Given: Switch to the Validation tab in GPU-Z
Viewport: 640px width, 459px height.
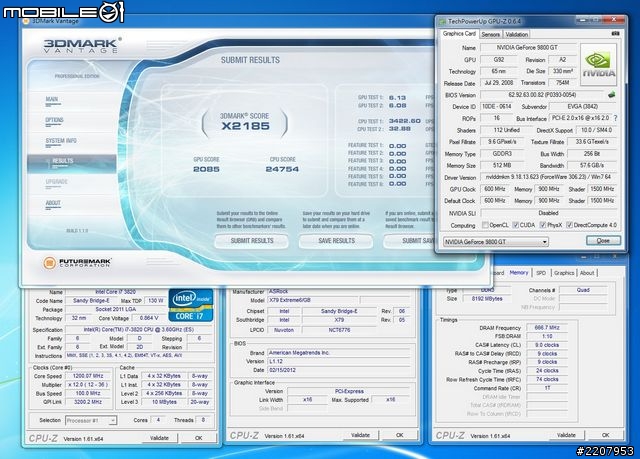Looking at the screenshot, I should [516, 34].
